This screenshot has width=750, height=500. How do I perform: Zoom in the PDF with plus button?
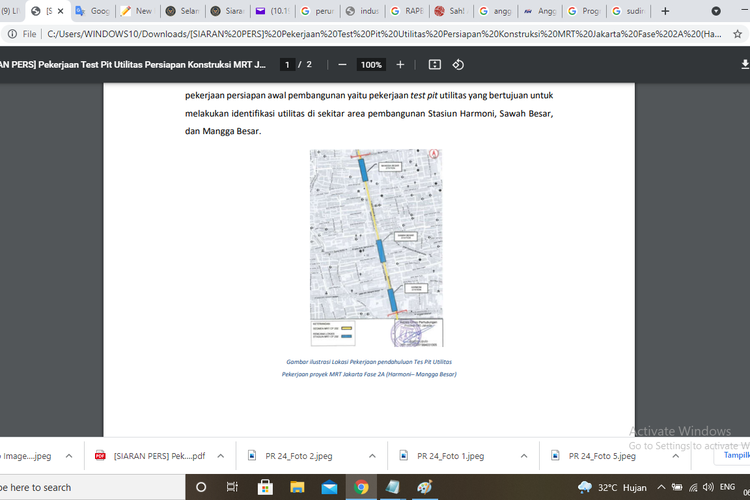point(400,64)
